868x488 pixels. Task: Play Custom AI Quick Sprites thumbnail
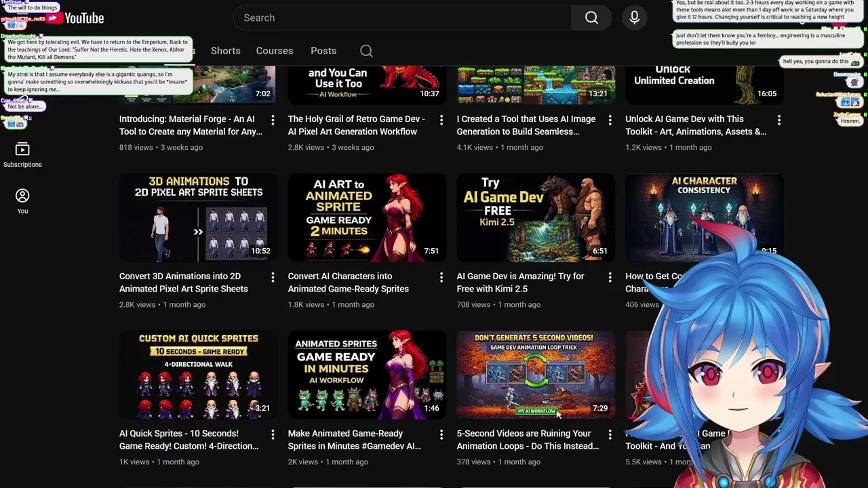(197, 375)
